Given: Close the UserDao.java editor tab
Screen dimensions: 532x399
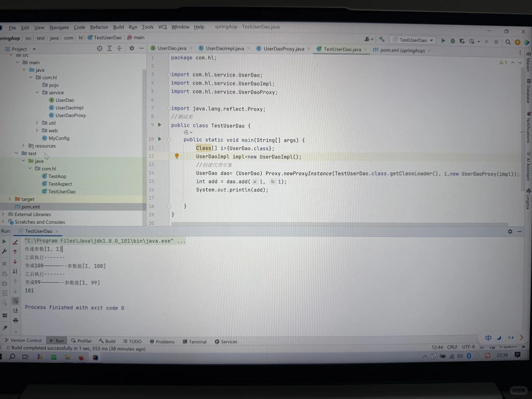Looking at the screenshot, I should coord(191,48).
